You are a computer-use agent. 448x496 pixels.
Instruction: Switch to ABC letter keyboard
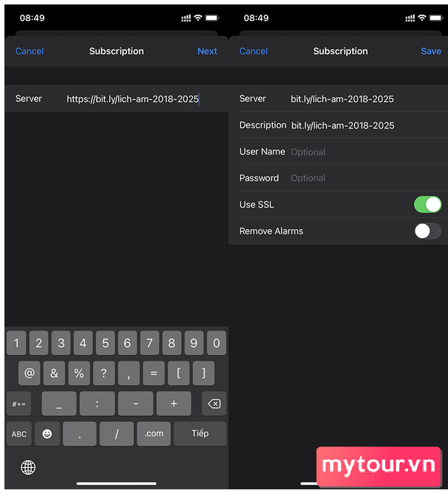[19, 434]
